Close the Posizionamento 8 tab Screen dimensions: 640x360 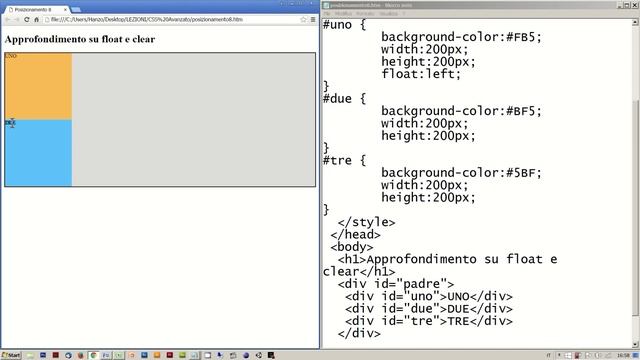[65, 9]
